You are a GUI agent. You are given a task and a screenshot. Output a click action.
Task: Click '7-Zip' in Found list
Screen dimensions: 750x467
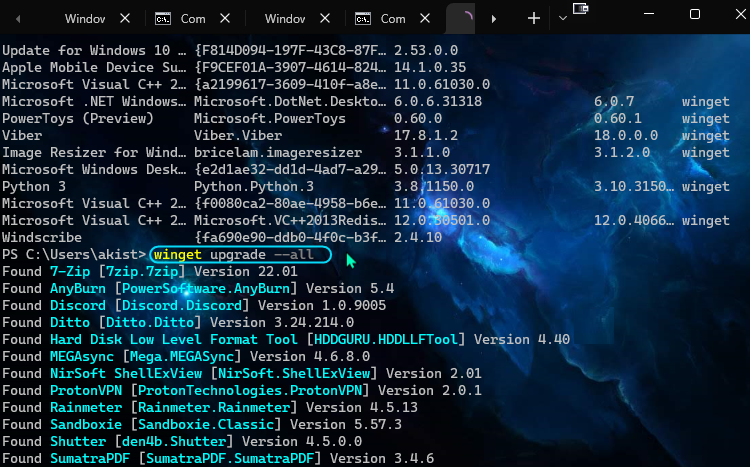pos(70,272)
